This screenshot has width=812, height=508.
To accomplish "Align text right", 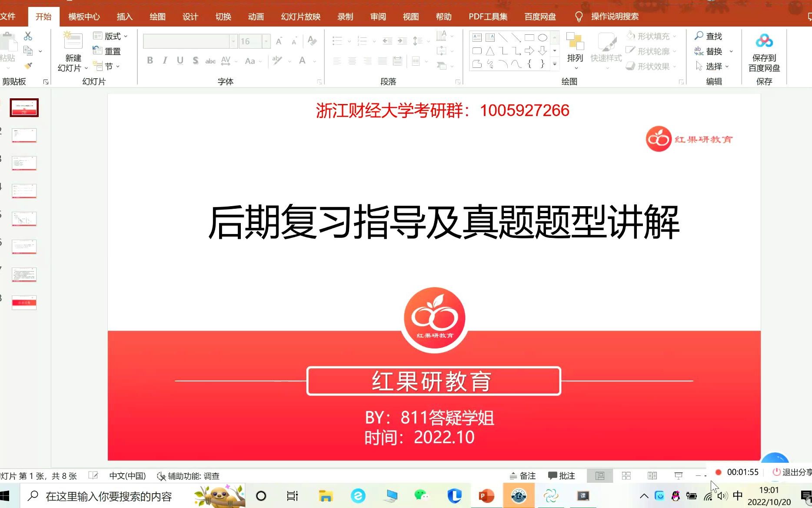I will 367,61.
